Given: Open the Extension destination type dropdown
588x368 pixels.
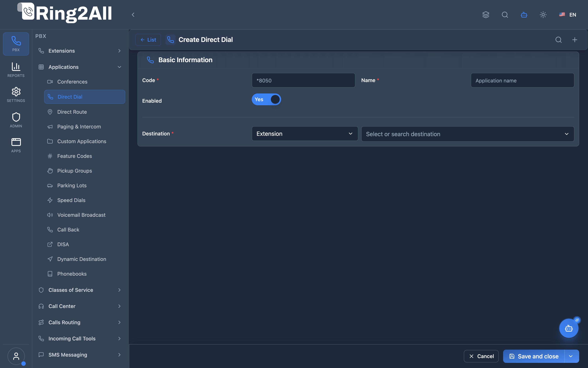Looking at the screenshot, I should 305,134.
